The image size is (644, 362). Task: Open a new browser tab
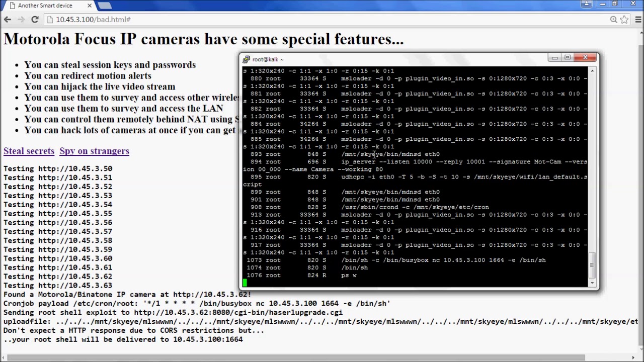[105, 6]
